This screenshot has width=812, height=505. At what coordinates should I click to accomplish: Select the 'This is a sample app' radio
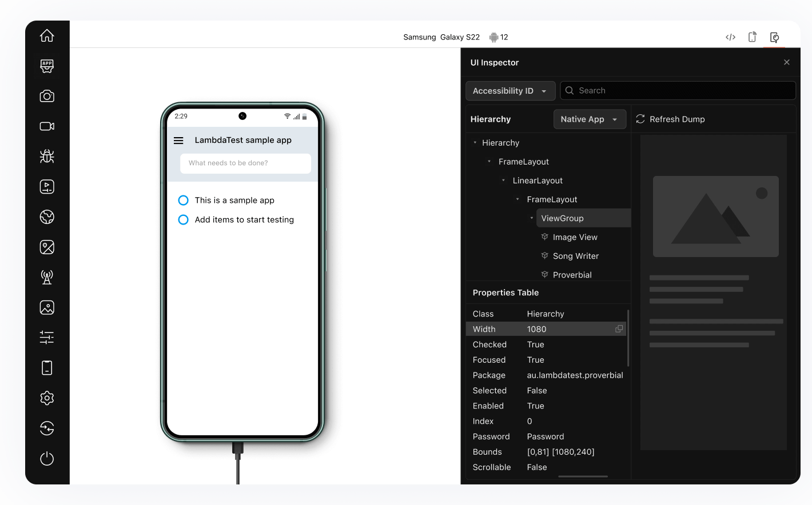point(183,200)
